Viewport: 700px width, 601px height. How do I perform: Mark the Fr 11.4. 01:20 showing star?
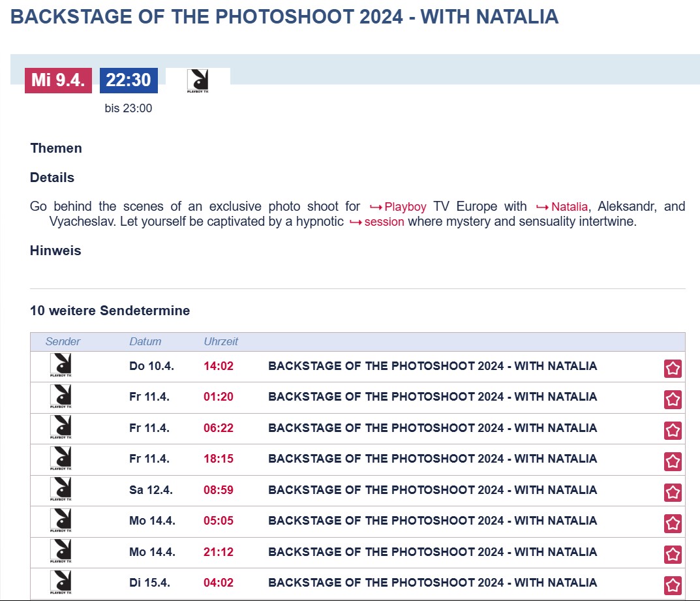673,399
